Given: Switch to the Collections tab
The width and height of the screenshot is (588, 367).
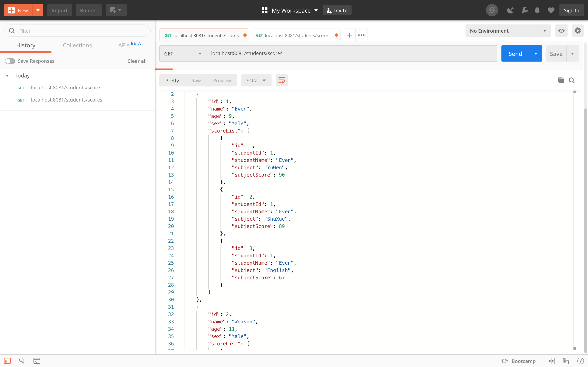Looking at the screenshot, I should click(x=77, y=45).
